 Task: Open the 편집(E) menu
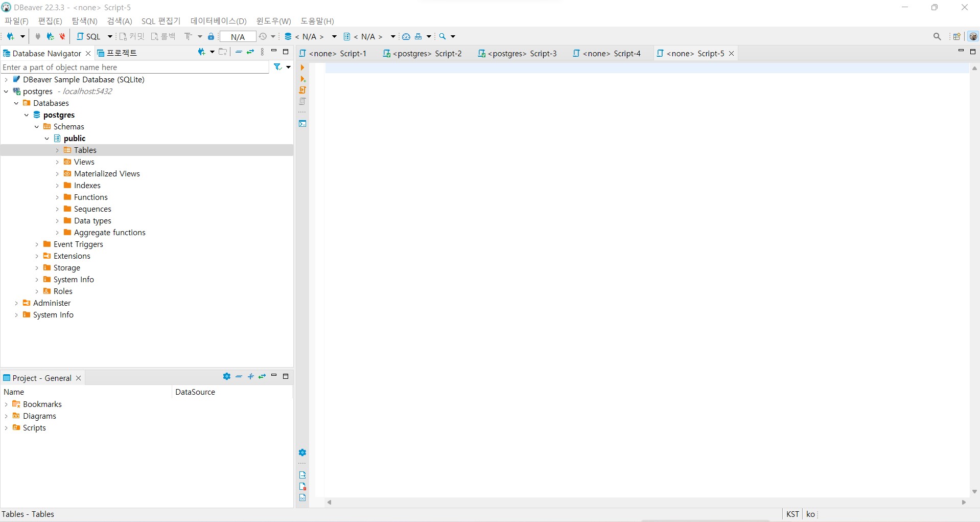pyautogui.click(x=50, y=21)
